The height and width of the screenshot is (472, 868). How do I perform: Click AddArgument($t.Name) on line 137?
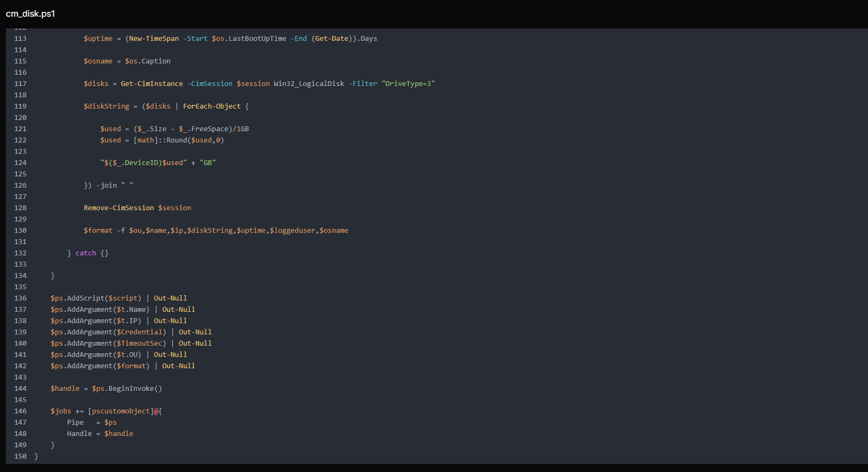(108, 310)
